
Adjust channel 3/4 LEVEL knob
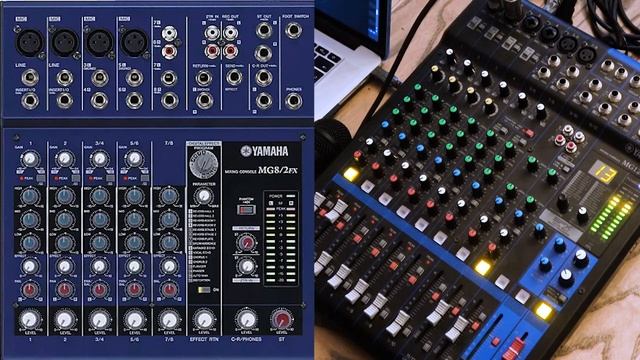[100, 320]
